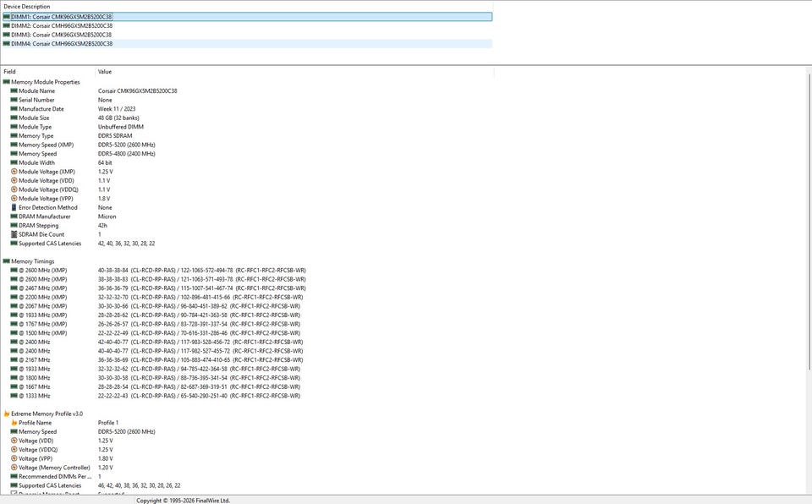The height and width of the screenshot is (504, 812).
Task: Click the voltage icon beside Module Voltage (VPP)
Action: click(14, 199)
